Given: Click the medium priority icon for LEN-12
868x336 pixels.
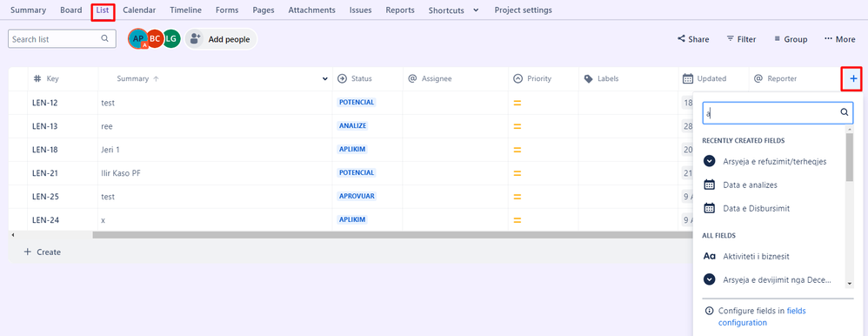Looking at the screenshot, I should point(517,103).
